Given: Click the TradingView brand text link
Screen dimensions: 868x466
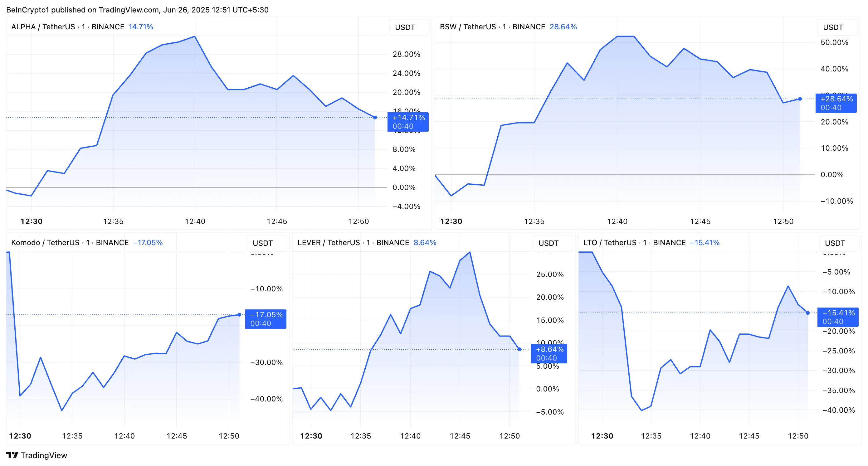Looking at the screenshot, I should click(x=44, y=455).
